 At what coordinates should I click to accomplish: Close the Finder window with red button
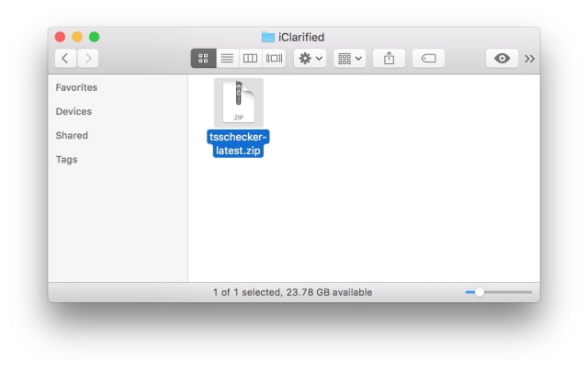pyautogui.click(x=60, y=37)
